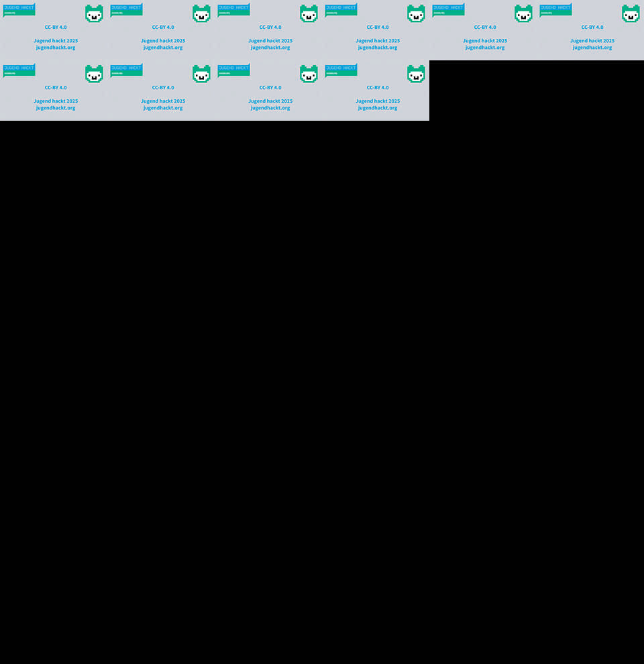Open jugendhackt.org link in the fourth top-row tile

[378, 48]
